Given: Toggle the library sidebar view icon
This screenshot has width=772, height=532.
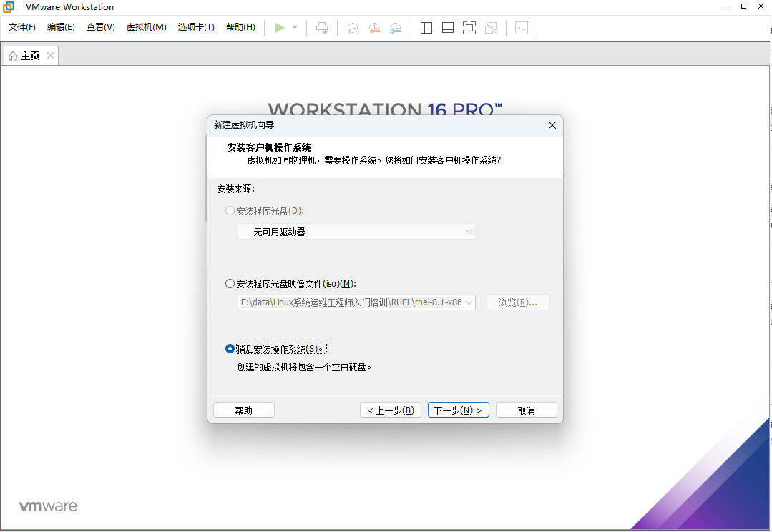Looking at the screenshot, I should tap(426, 28).
